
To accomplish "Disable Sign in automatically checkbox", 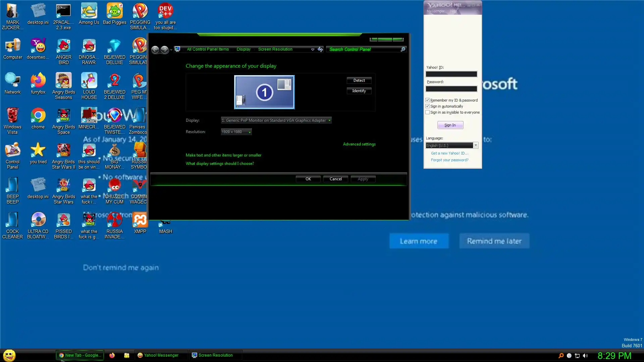I will tap(428, 106).
